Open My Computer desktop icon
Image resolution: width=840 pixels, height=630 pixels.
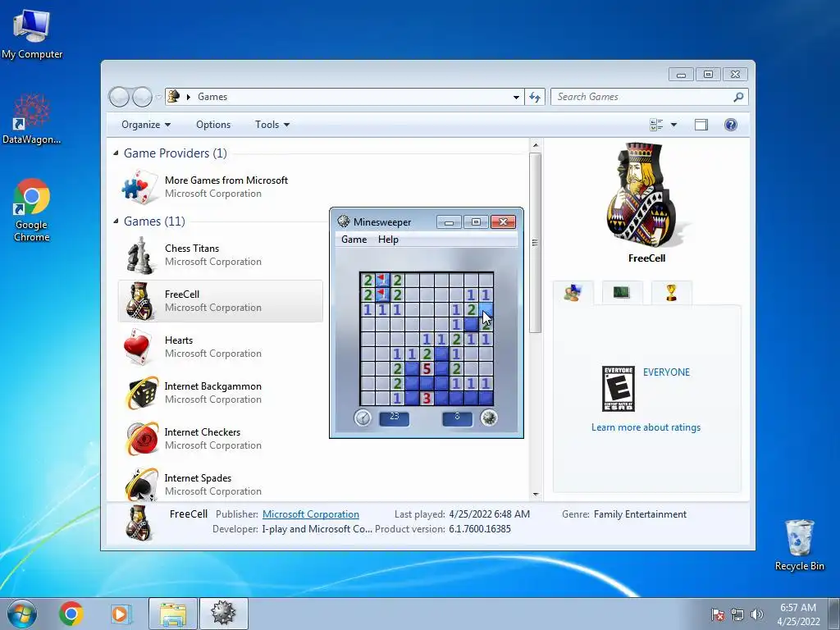(x=32, y=34)
